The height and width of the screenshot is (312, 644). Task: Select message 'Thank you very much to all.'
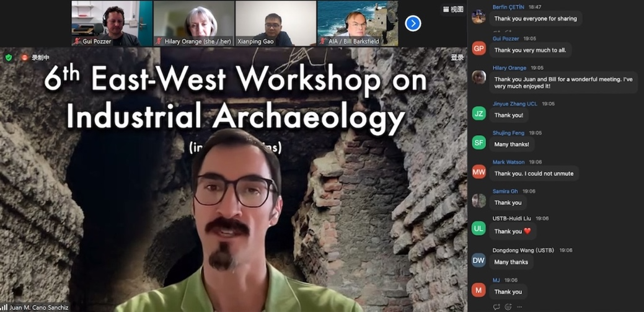click(530, 50)
